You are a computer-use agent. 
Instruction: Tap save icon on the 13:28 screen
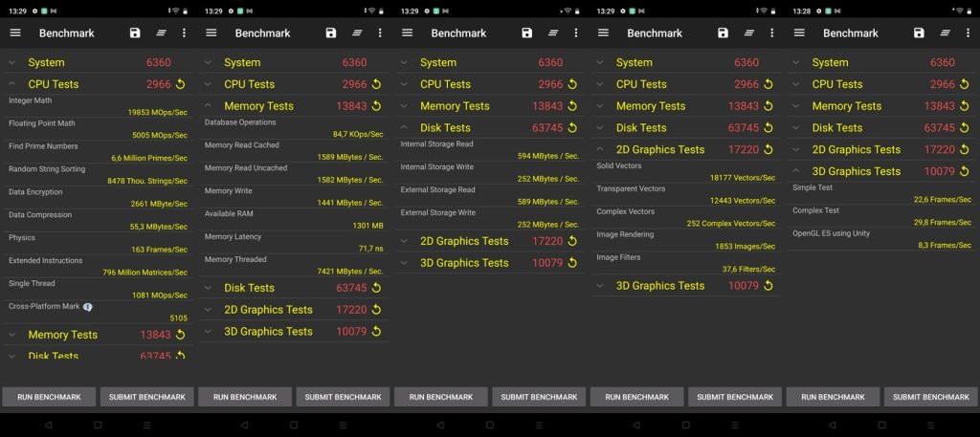coord(919,33)
